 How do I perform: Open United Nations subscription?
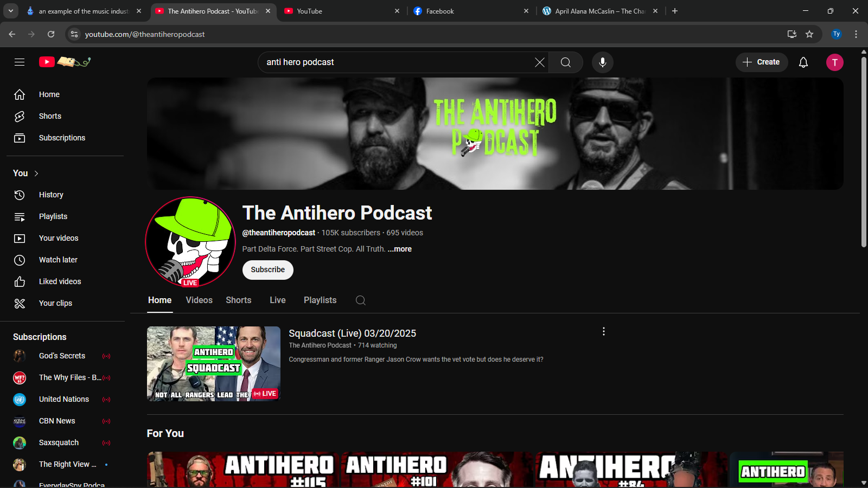(x=65, y=399)
